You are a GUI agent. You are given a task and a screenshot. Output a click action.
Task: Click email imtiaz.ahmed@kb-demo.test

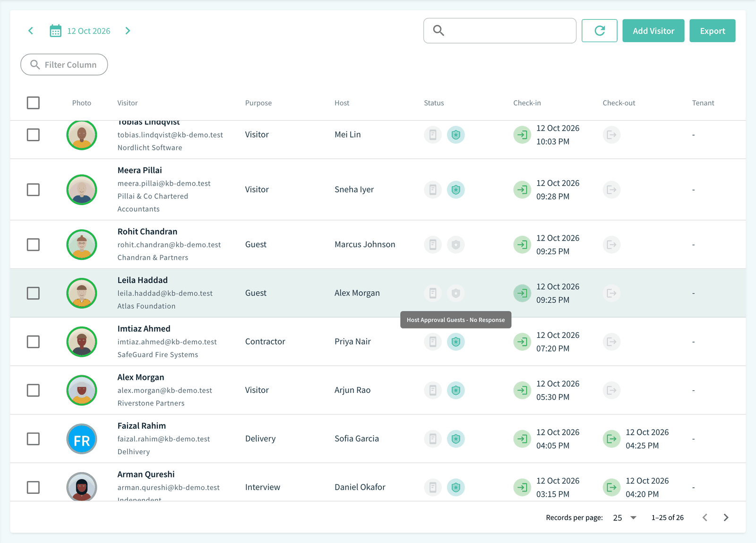coord(167,342)
